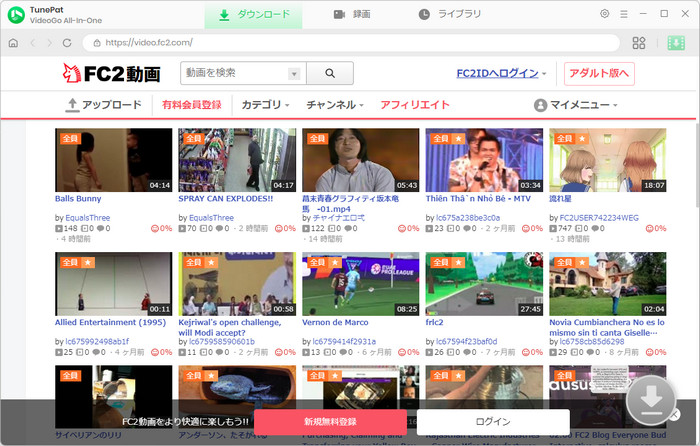The image size is (700, 446).
Task: Click the TunePat app logo icon
Action: (16, 15)
